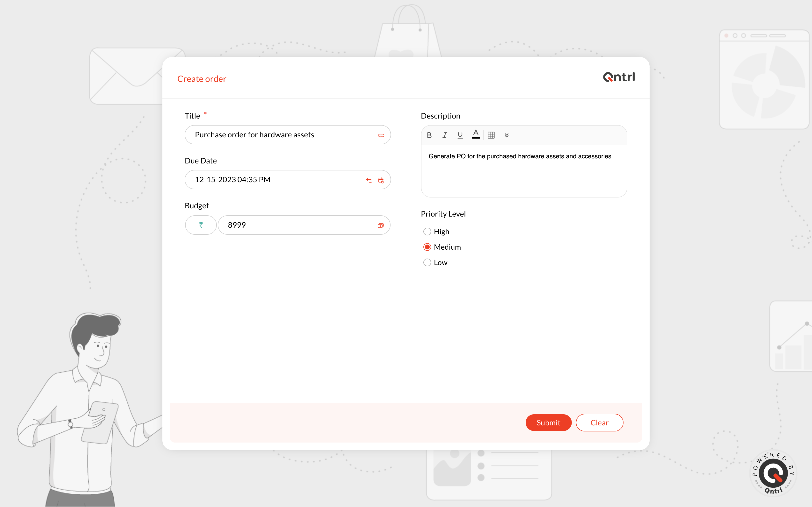The height and width of the screenshot is (507, 812).
Task: Open the rupee currency selector
Action: point(201,225)
